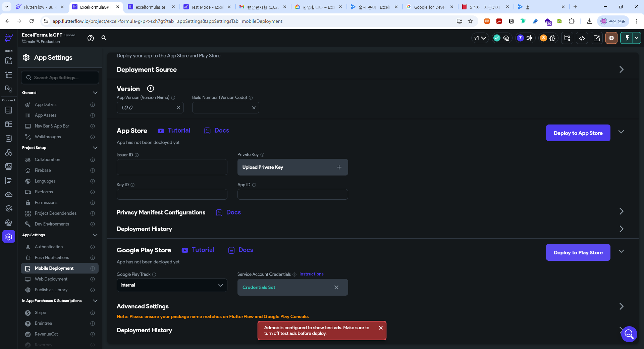This screenshot has width=644, height=349.
Task: Collapse the Project Setup sidebar section
Action: pos(95,148)
